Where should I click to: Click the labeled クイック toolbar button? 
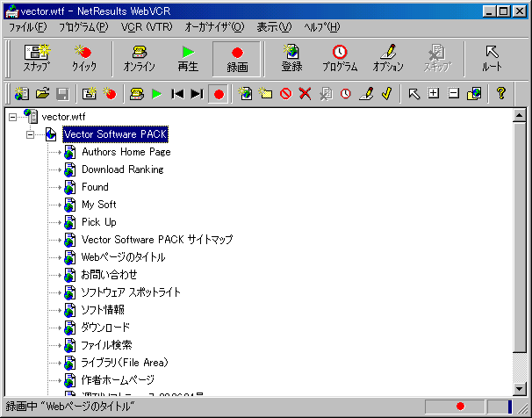pyautogui.click(x=84, y=59)
